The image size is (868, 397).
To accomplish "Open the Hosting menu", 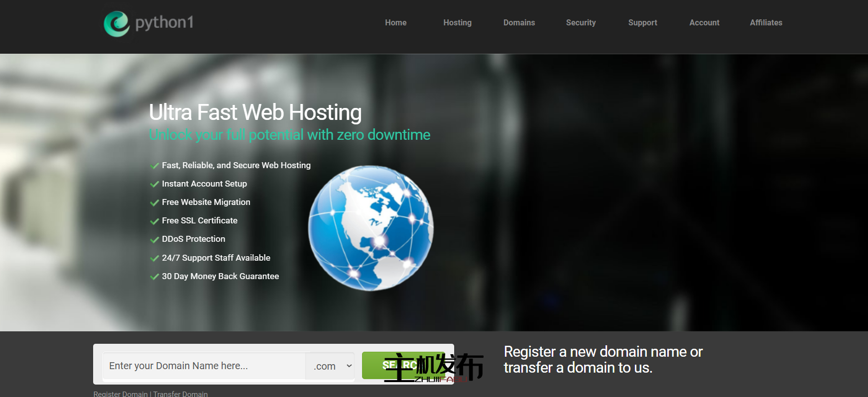I will [x=457, y=23].
